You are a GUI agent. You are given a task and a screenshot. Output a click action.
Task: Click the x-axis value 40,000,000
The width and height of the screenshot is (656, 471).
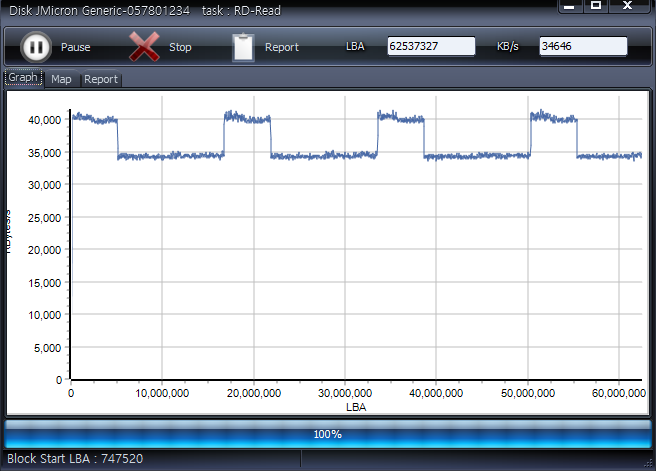click(436, 393)
